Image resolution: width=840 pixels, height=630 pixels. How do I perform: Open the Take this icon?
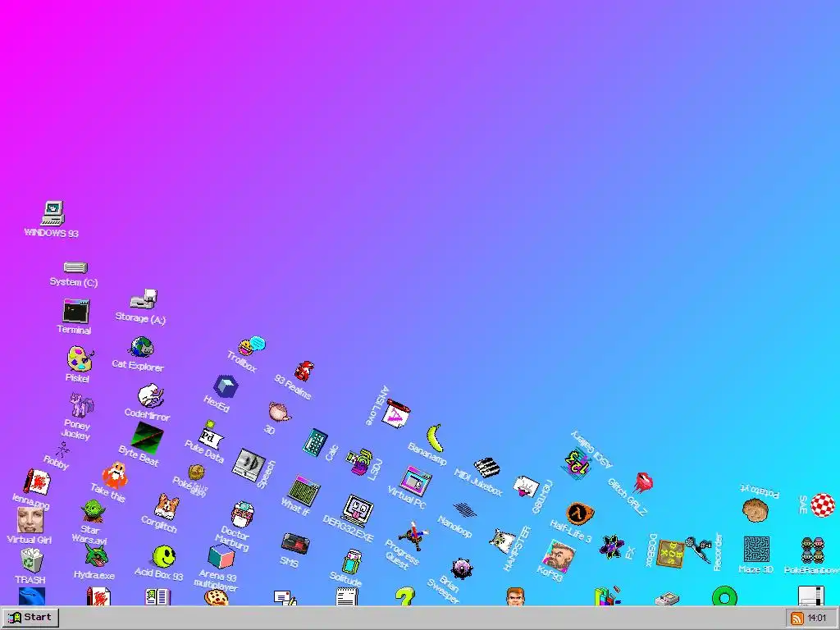pos(115,475)
